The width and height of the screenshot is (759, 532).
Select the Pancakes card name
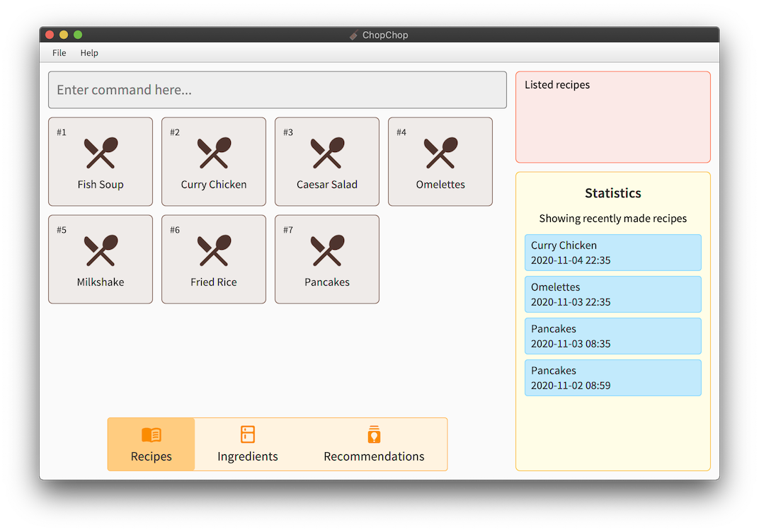click(x=327, y=282)
